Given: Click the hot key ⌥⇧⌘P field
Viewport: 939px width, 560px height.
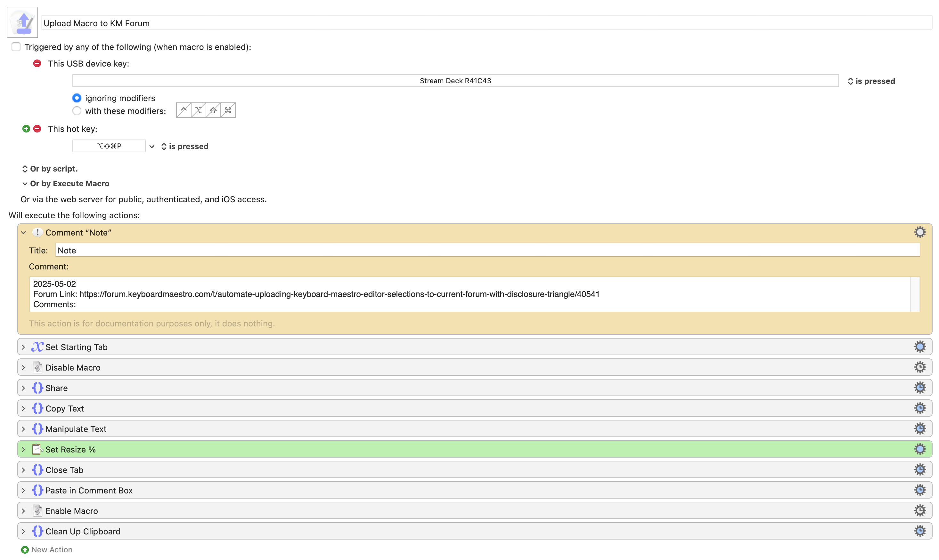Looking at the screenshot, I should pyautogui.click(x=109, y=146).
